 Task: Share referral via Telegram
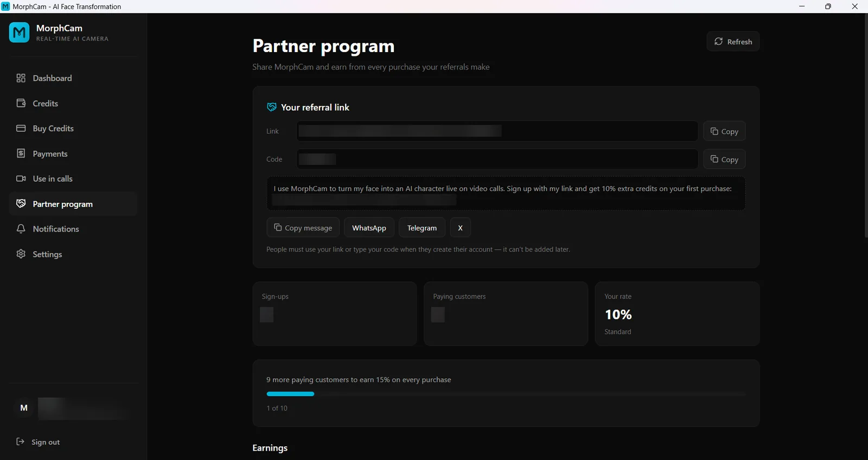click(x=422, y=228)
